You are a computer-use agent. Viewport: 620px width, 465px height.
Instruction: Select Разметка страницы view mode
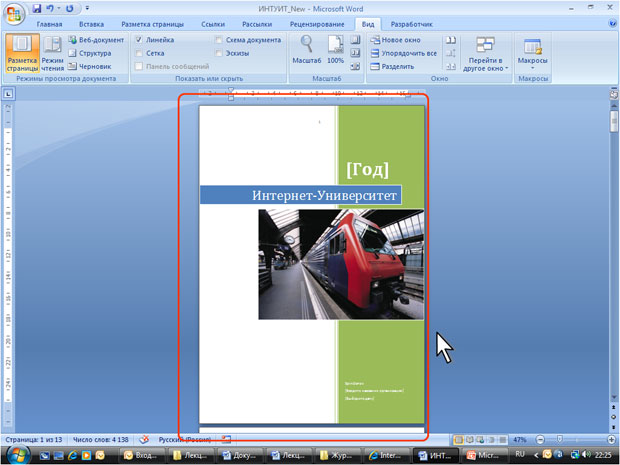pyautogui.click(x=21, y=51)
